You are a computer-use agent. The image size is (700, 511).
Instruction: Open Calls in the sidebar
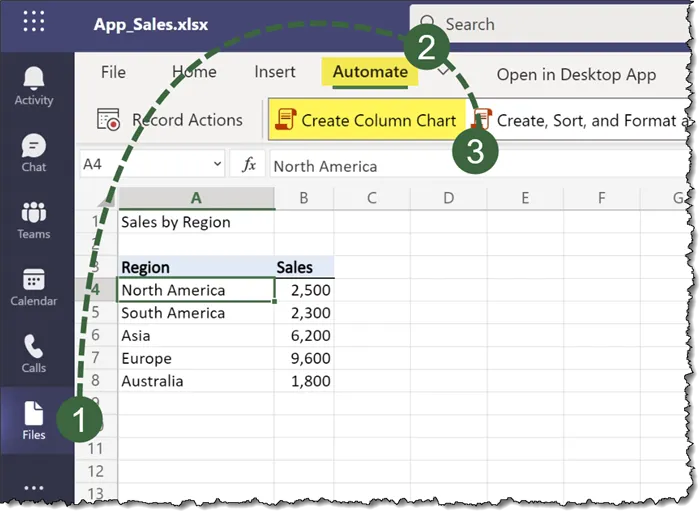(x=34, y=354)
